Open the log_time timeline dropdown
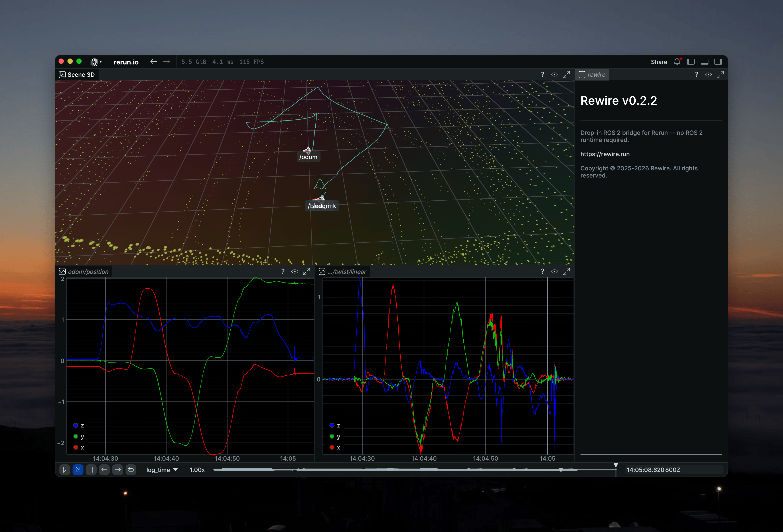This screenshot has height=532, width=783. [162, 470]
